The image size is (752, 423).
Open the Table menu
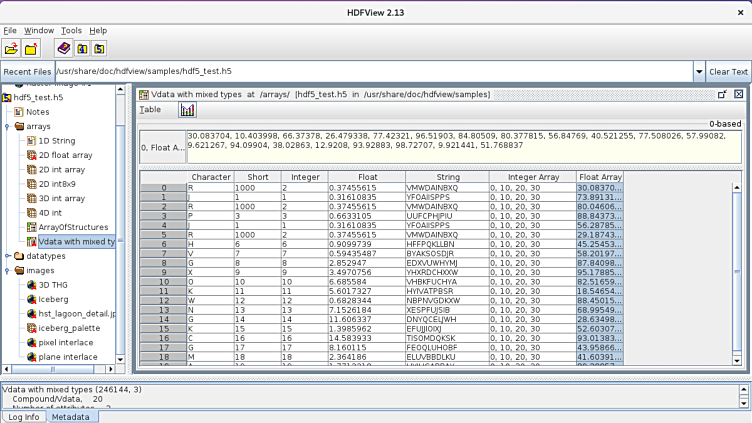click(x=150, y=110)
